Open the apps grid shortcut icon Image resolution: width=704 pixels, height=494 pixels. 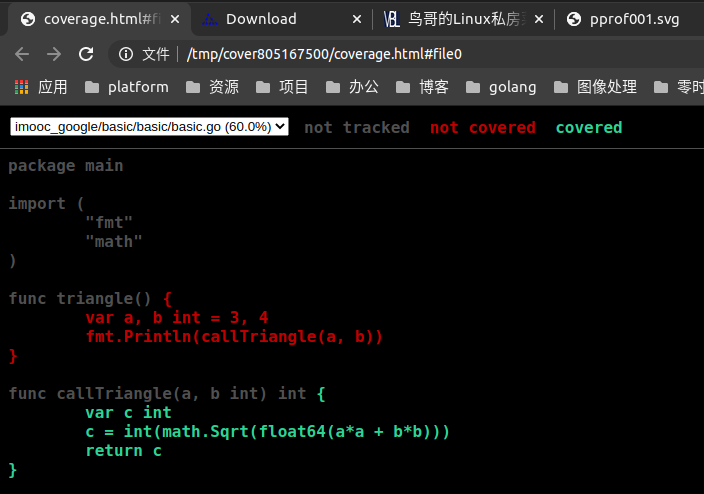pos(22,87)
